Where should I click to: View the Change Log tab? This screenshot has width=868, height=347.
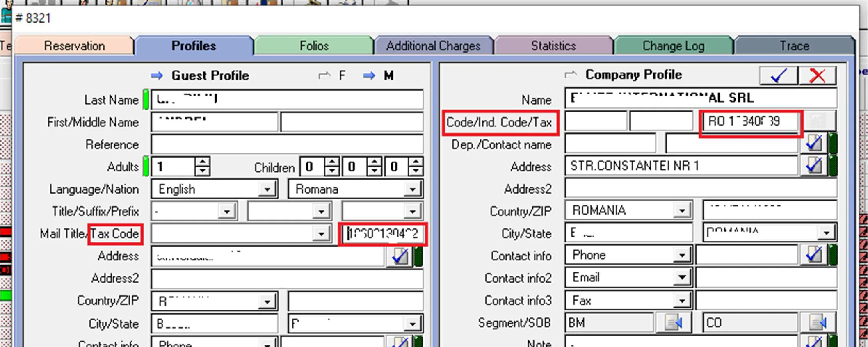[x=674, y=46]
